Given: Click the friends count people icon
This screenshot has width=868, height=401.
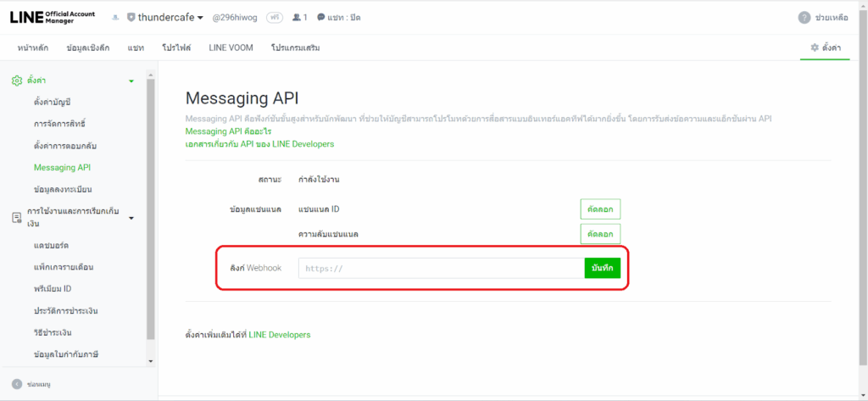Looking at the screenshot, I should point(296,18).
